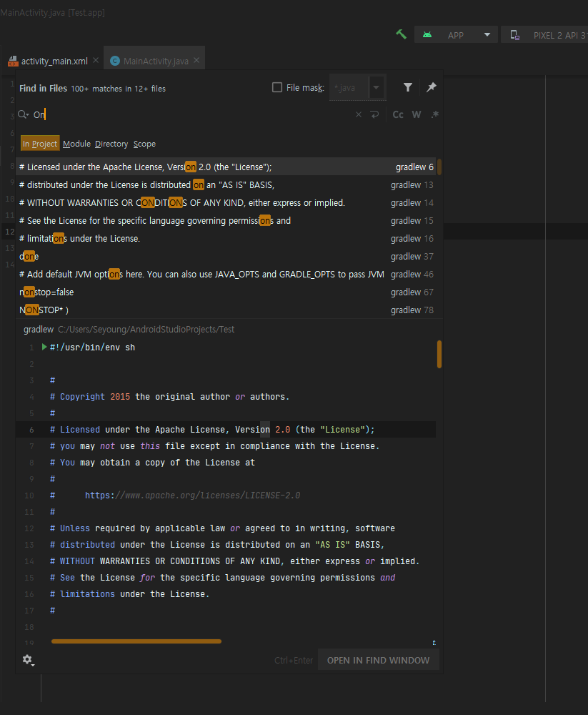588x715 pixels.
Task: Select the result row gradlew 6
Action: (226, 167)
